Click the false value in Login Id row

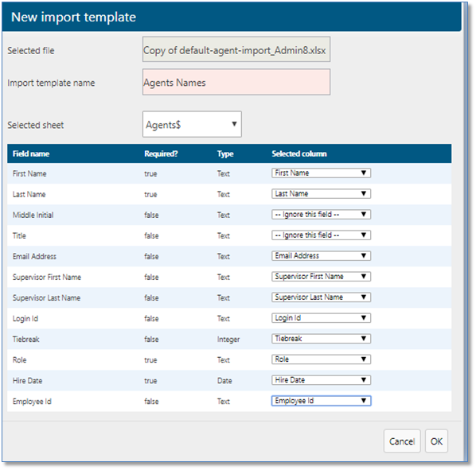(151, 319)
